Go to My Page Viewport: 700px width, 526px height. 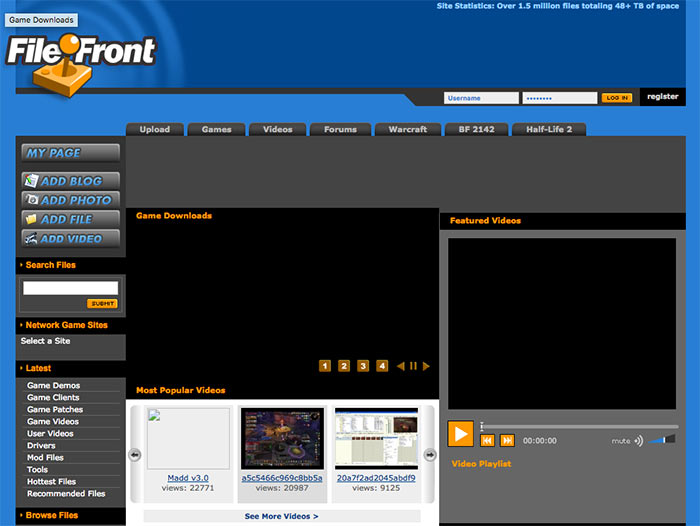(x=71, y=153)
